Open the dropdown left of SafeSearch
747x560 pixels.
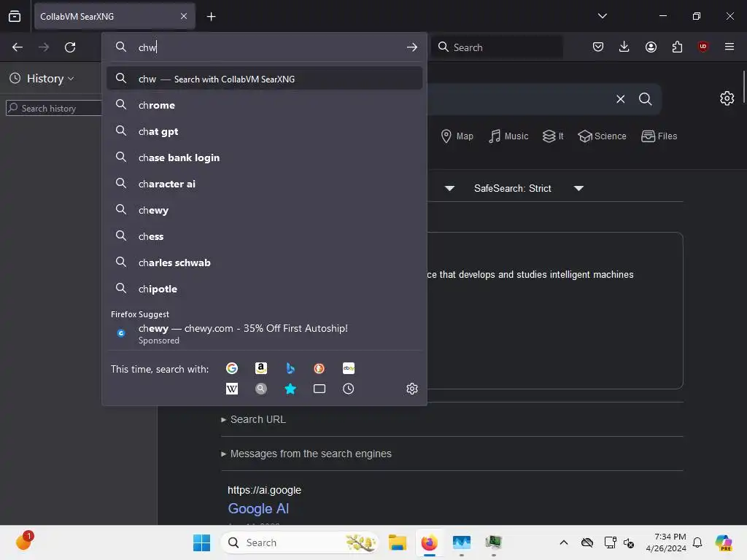[449, 188]
